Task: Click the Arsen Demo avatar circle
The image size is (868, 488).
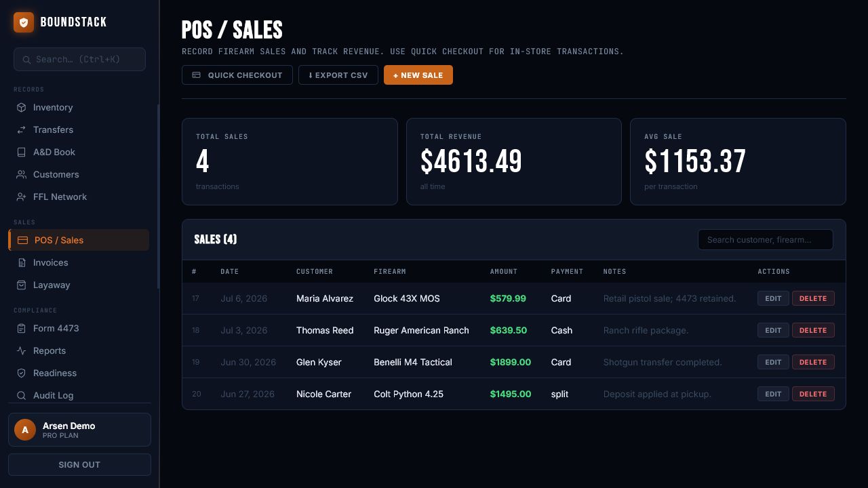Action: tap(25, 430)
